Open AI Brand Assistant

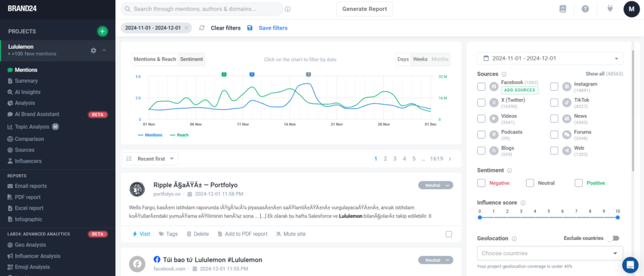pos(37,114)
